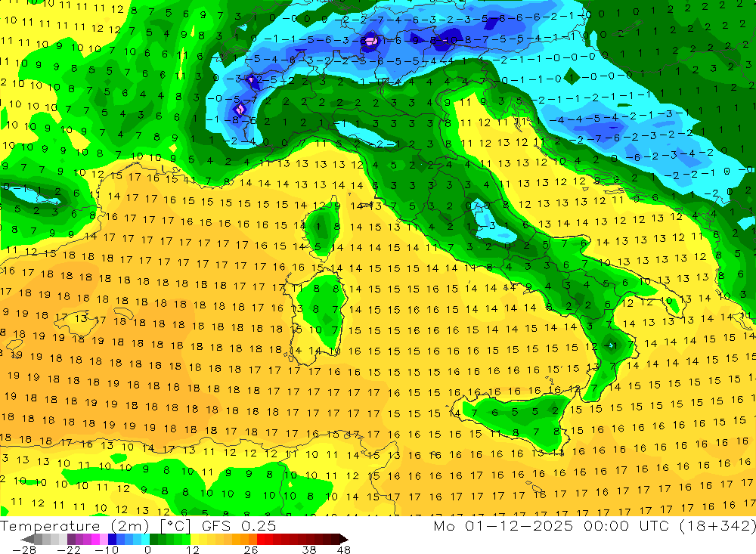
Task: Pick the bright red swatch right of 26
Action: (261, 539)
